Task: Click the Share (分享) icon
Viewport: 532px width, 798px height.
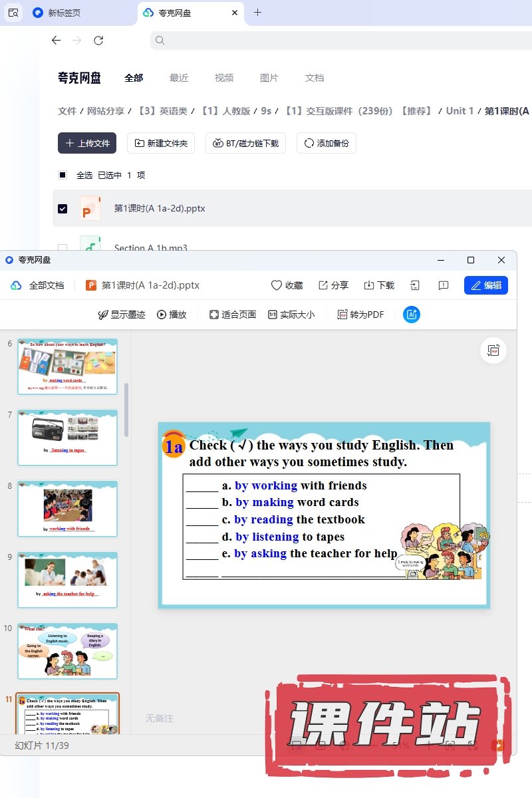Action: 323,285
